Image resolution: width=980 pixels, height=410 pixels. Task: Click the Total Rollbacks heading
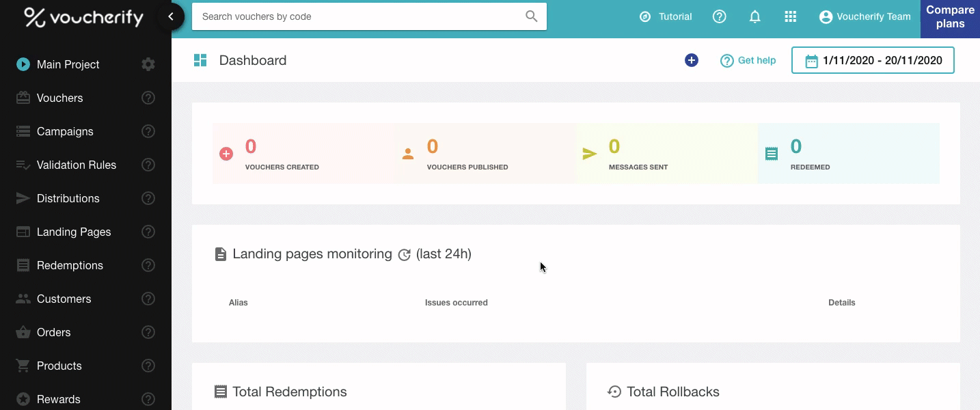pyautogui.click(x=672, y=392)
